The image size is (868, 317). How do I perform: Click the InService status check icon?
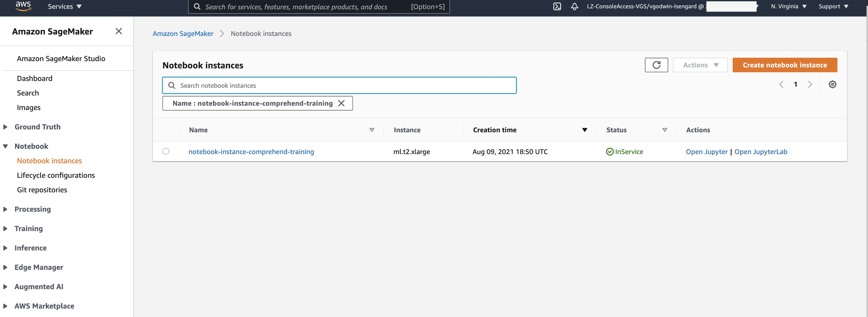(x=610, y=152)
